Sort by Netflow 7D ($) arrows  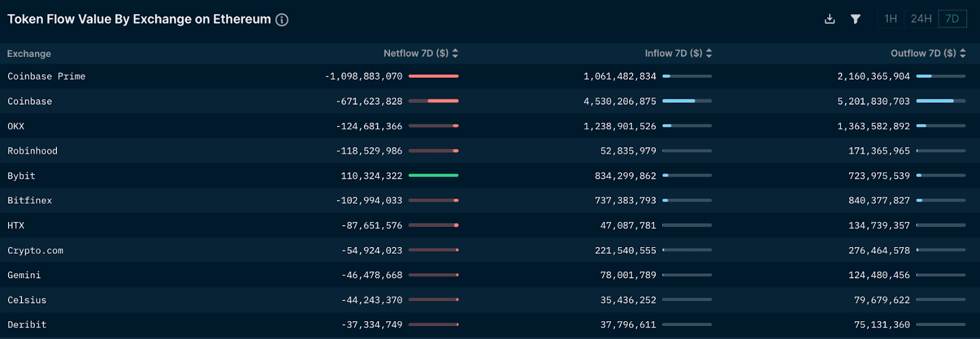click(455, 53)
